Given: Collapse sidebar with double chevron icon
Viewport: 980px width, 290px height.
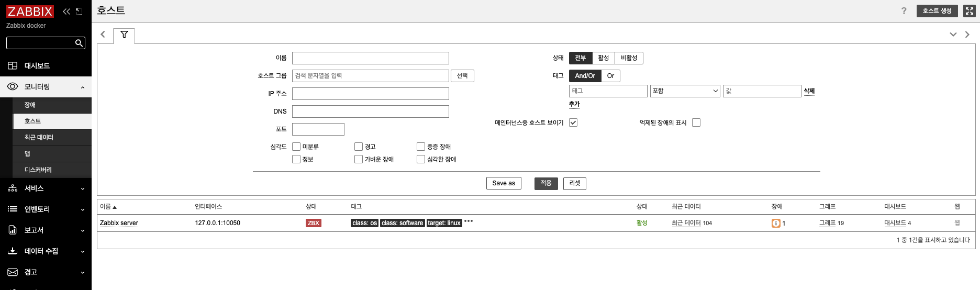Looking at the screenshot, I should pos(66,12).
